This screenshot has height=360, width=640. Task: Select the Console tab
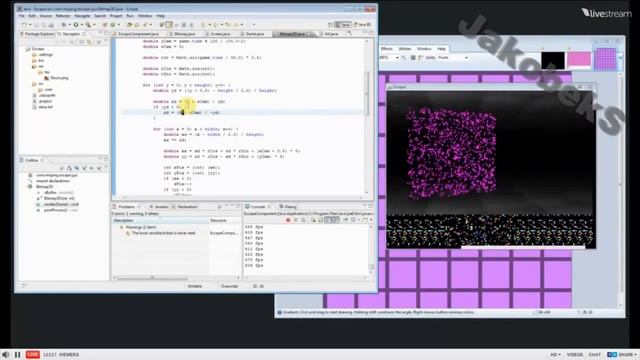[x=258, y=207]
